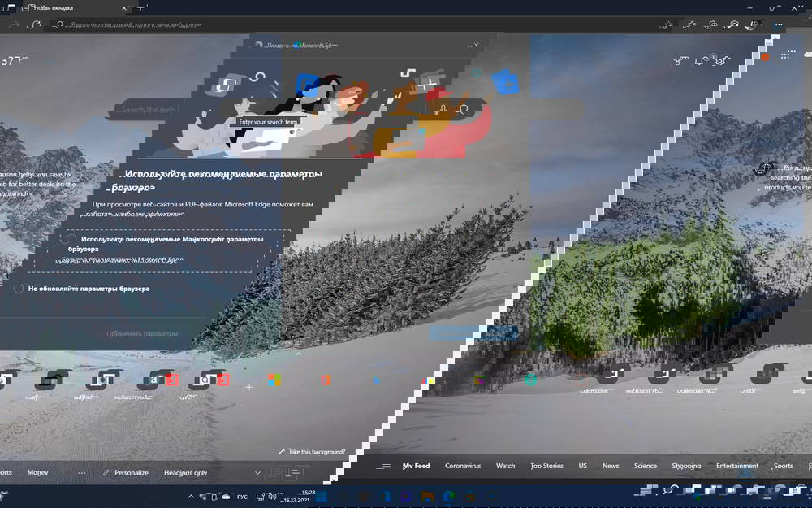Add a quick link with the plus tile
The width and height of the screenshot is (812, 508).
click(x=249, y=387)
